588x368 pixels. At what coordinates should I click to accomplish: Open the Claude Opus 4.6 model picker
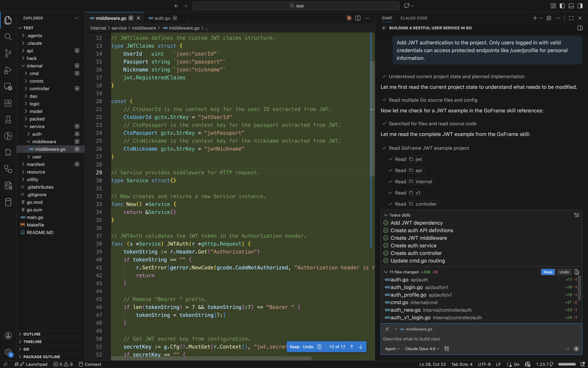coord(422,349)
